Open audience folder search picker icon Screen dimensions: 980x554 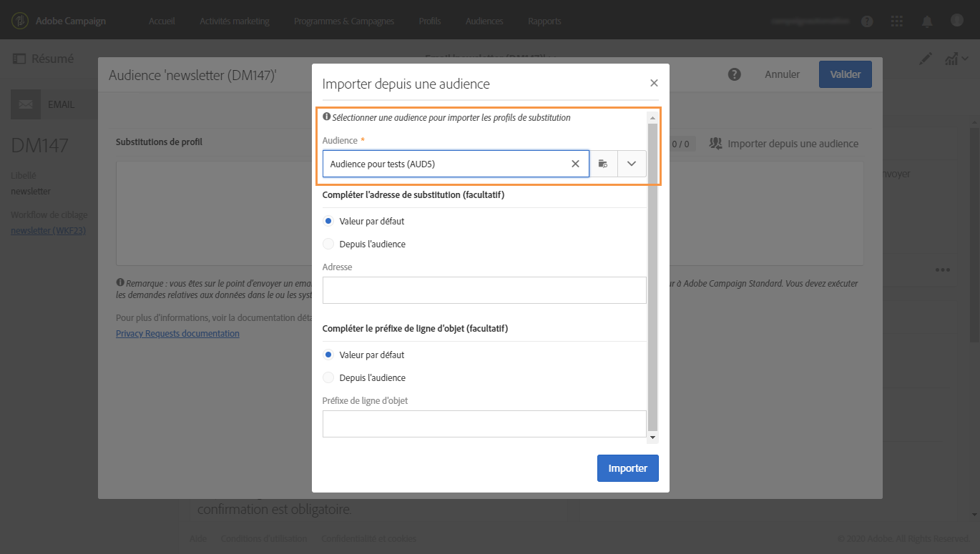coord(603,164)
